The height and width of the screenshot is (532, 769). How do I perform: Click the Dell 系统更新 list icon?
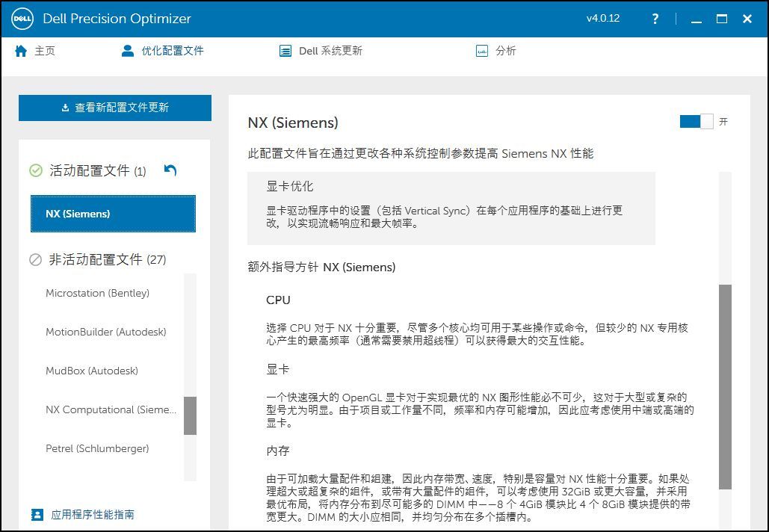(x=285, y=51)
